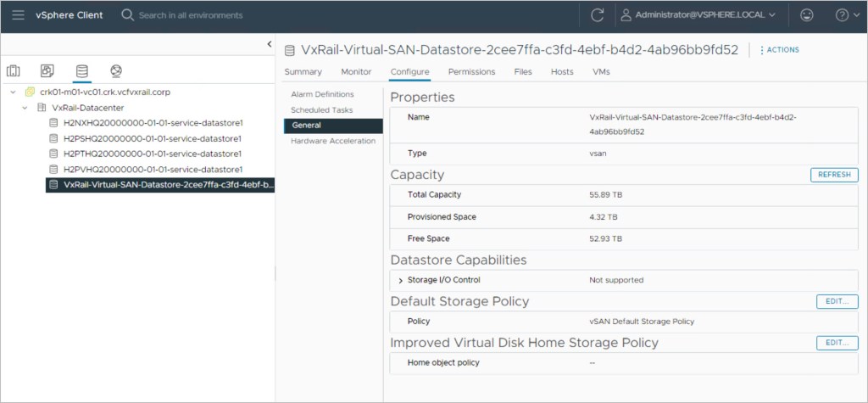Collapse the left navigation panel
Screen dimensions: 868x403
(x=270, y=44)
